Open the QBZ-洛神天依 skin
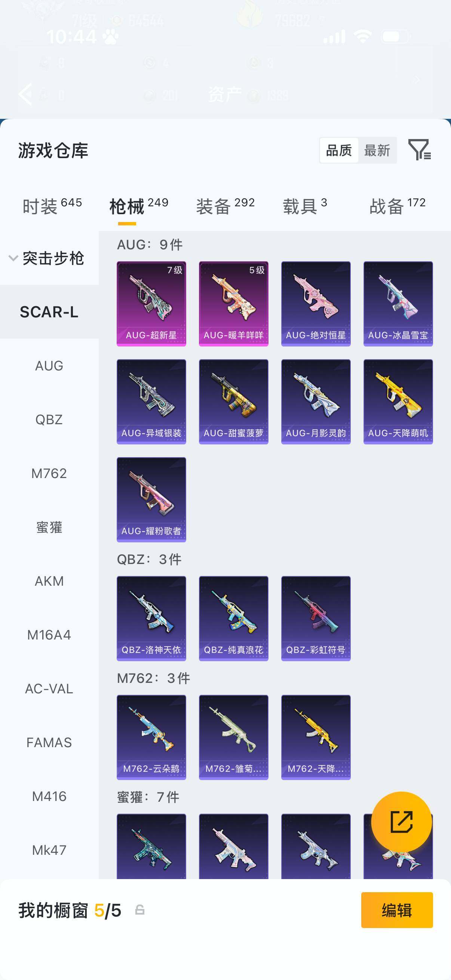Viewport: 451px width, 980px height. [x=151, y=618]
